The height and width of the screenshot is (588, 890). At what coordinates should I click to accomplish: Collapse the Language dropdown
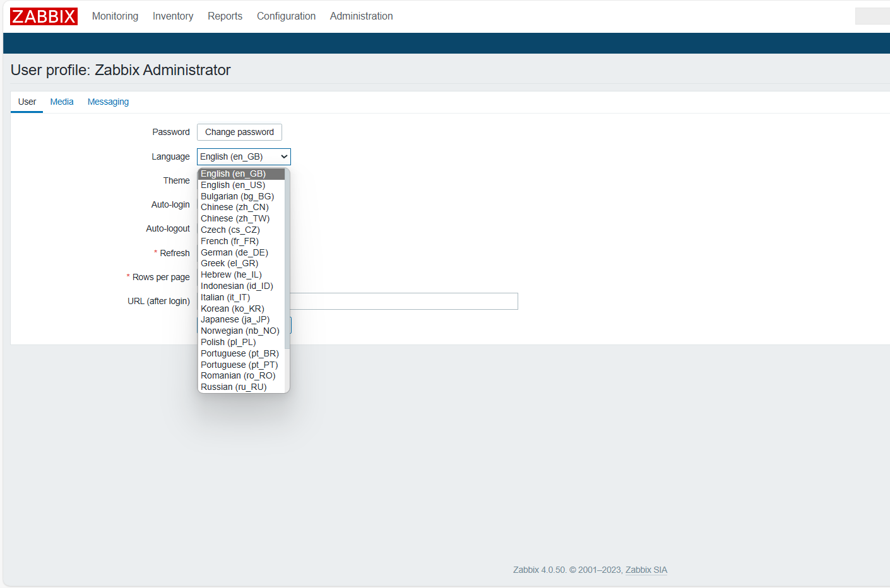tap(244, 156)
